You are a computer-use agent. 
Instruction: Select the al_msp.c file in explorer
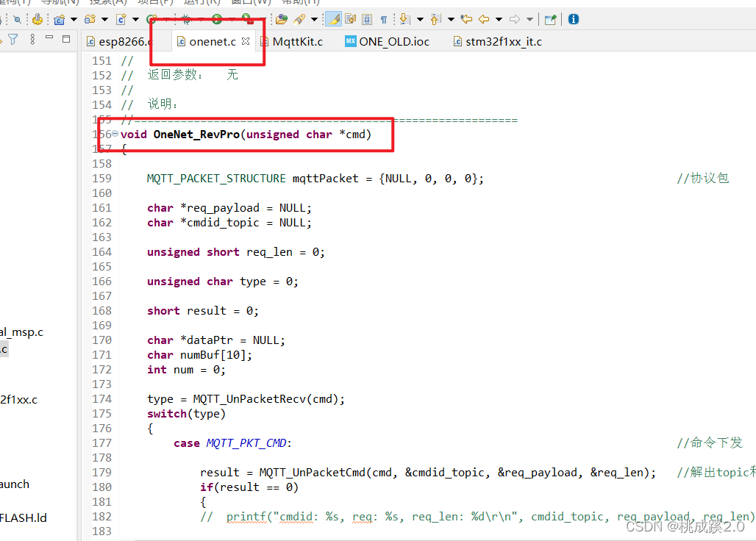coord(22,332)
